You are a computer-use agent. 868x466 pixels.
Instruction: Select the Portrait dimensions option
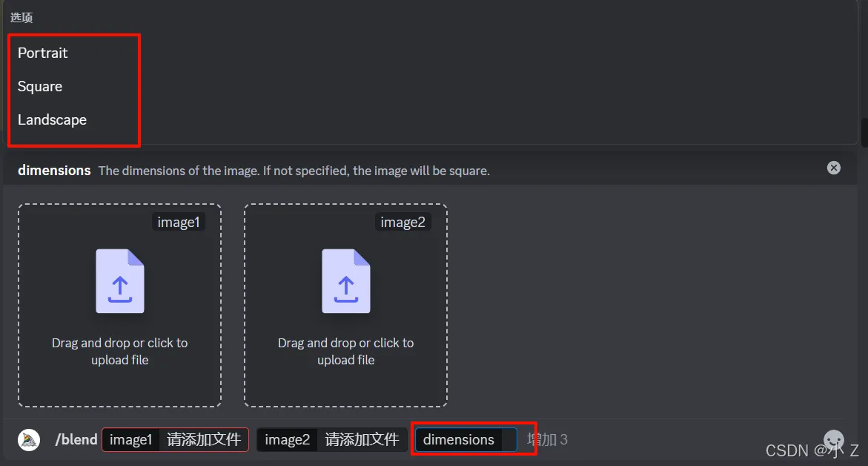click(x=43, y=53)
